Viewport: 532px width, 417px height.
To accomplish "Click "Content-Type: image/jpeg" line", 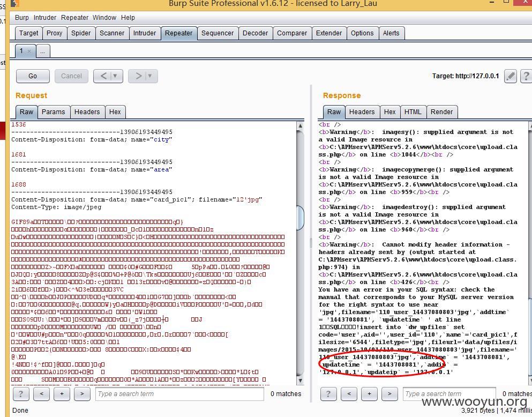I will tap(56, 207).
